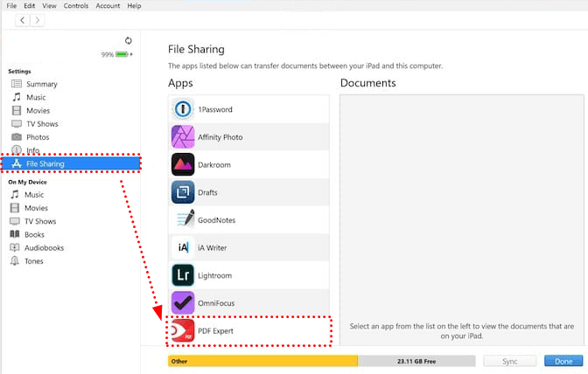
Task: Select Movies label under On My Device
Action: tap(36, 208)
